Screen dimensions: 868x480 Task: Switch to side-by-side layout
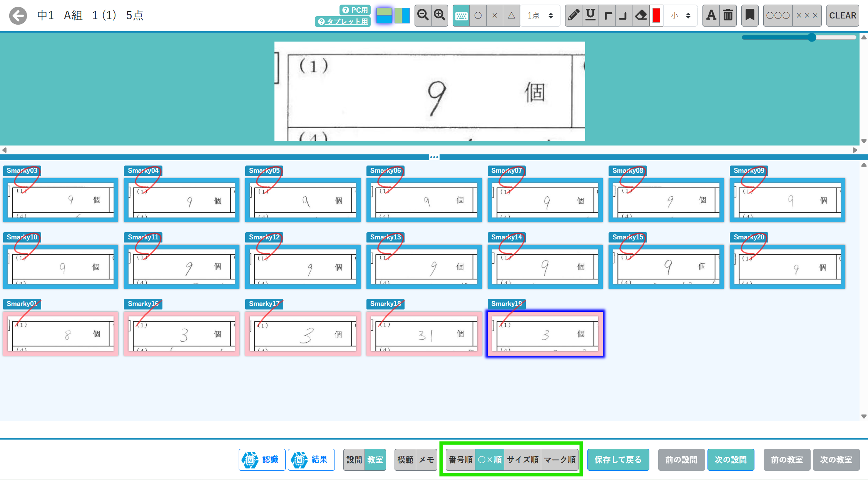tap(402, 15)
